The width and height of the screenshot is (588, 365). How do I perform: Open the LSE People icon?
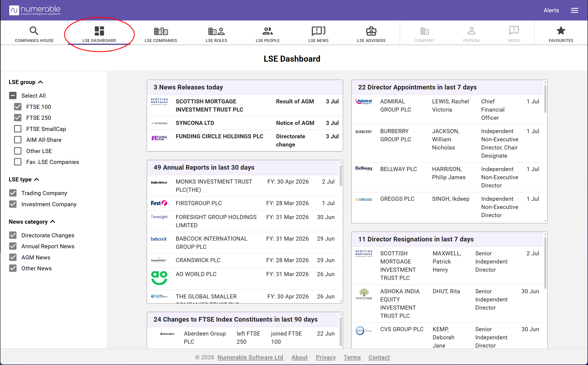(268, 31)
